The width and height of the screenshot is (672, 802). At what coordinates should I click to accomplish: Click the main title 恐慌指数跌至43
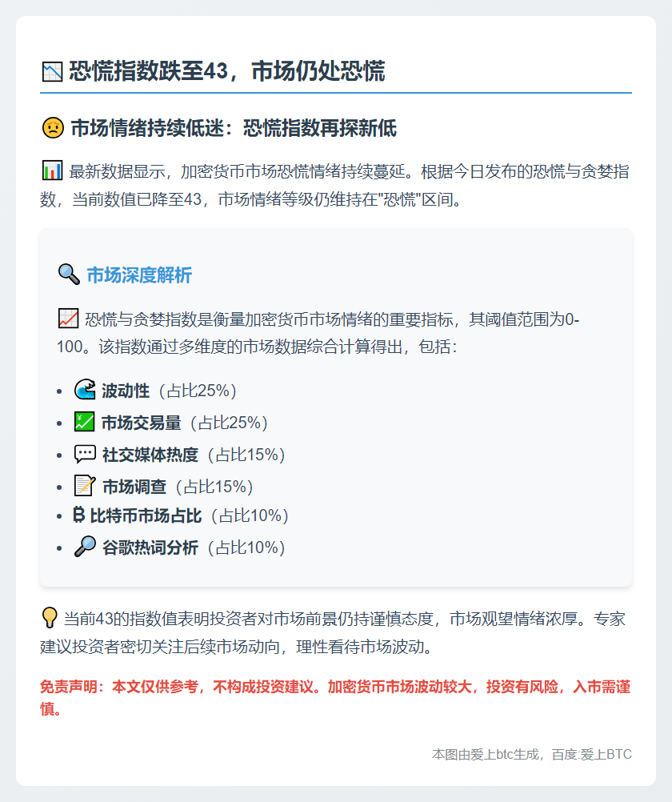(x=227, y=72)
